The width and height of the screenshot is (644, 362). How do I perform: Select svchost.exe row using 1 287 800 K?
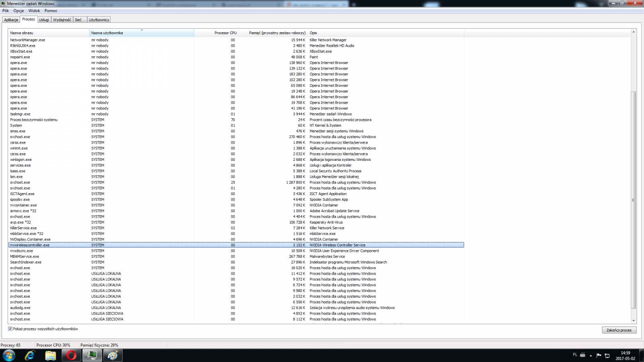[x=236, y=182]
